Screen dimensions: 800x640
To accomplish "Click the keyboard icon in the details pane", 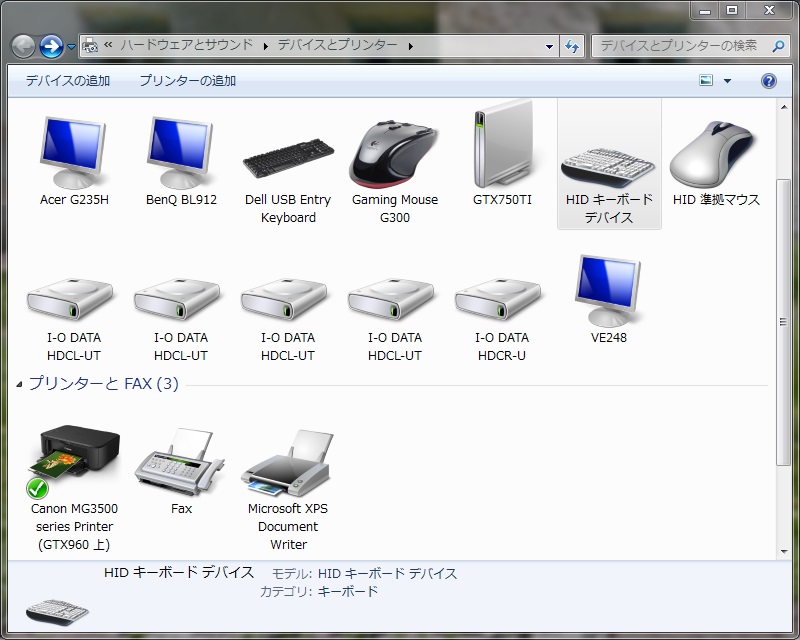I will coord(57,611).
